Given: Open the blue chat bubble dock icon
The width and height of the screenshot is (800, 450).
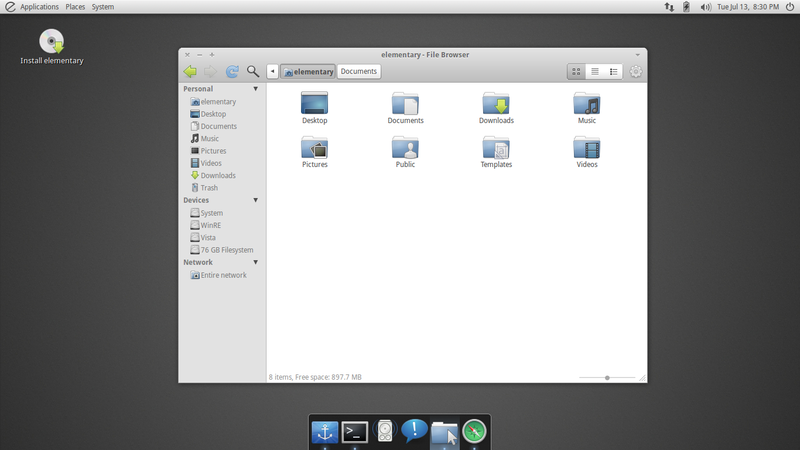Looking at the screenshot, I should (414, 431).
